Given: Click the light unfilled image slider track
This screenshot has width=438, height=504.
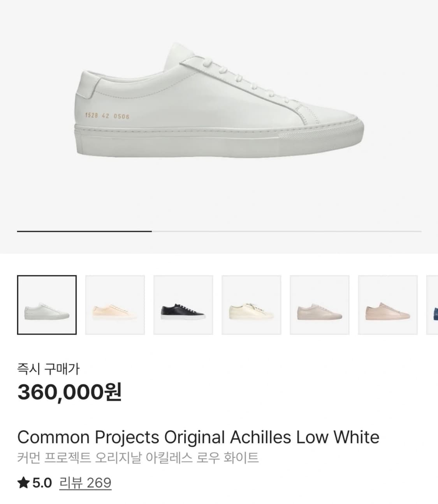Looking at the screenshot, I should pos(286,231).
